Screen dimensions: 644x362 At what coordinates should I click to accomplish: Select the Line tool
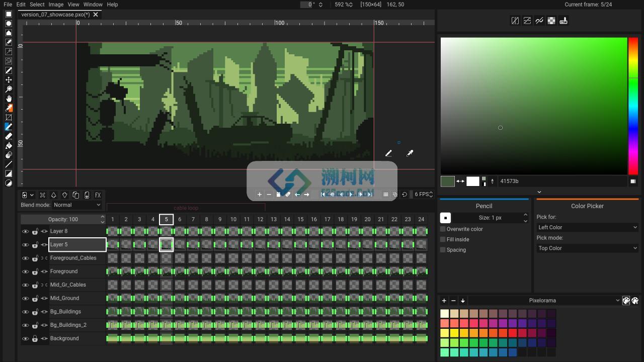coord(9,164)
